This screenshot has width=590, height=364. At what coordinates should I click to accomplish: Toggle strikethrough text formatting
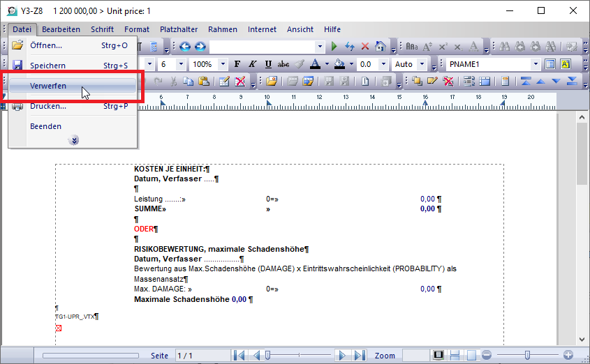click(x=283, y=64)
